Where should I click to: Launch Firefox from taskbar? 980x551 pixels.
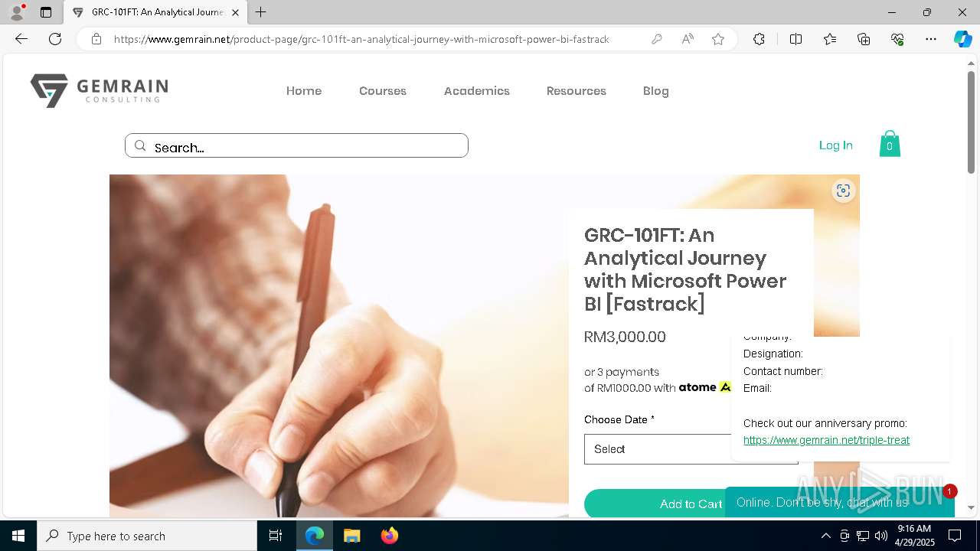coord(390,536)
